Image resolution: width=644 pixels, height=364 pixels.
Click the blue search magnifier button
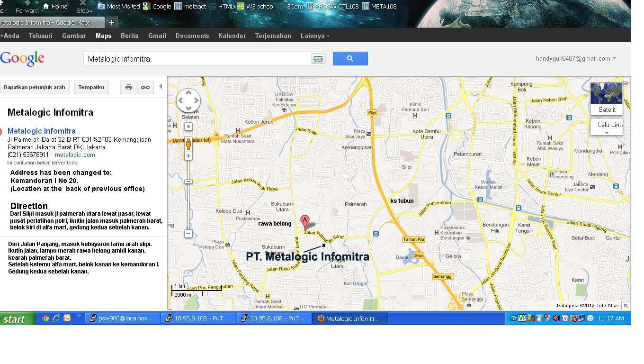coord(350,59)
